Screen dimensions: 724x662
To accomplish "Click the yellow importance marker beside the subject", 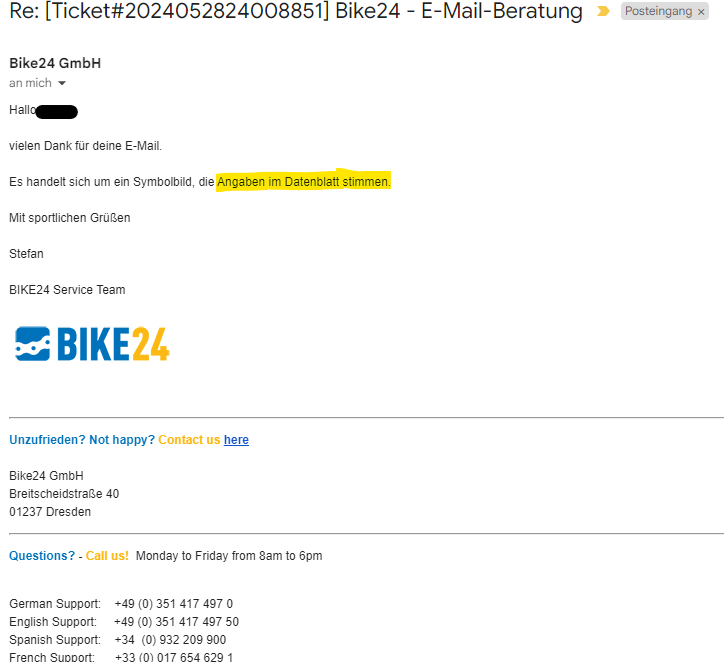I will pyautogui.click(x=603, y=11).
